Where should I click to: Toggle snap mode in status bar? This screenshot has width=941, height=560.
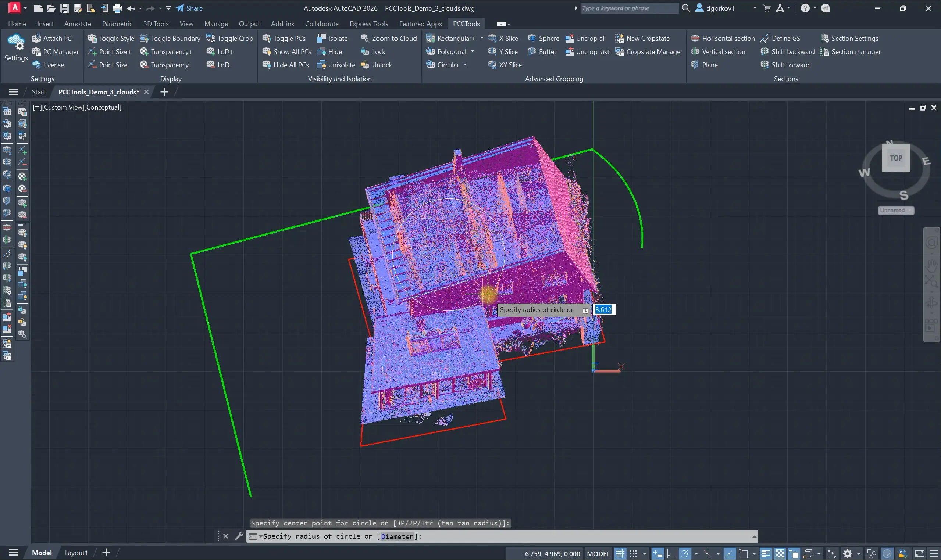pos(634,554)
